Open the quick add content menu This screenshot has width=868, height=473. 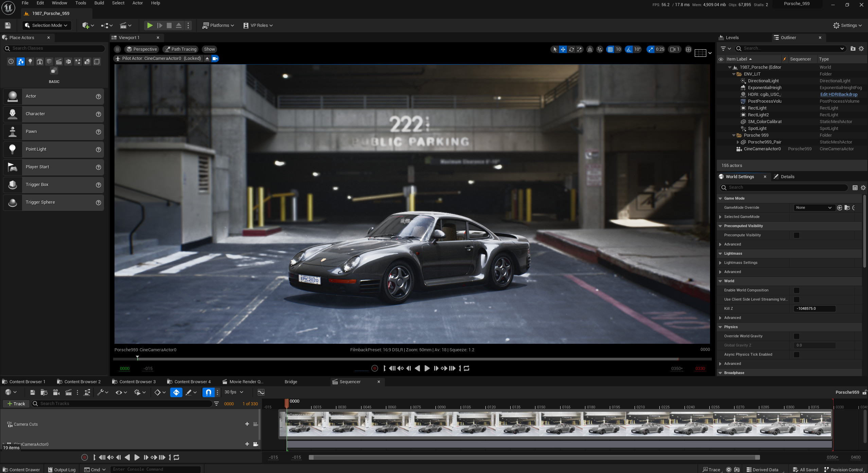click(x=88, y=26)
